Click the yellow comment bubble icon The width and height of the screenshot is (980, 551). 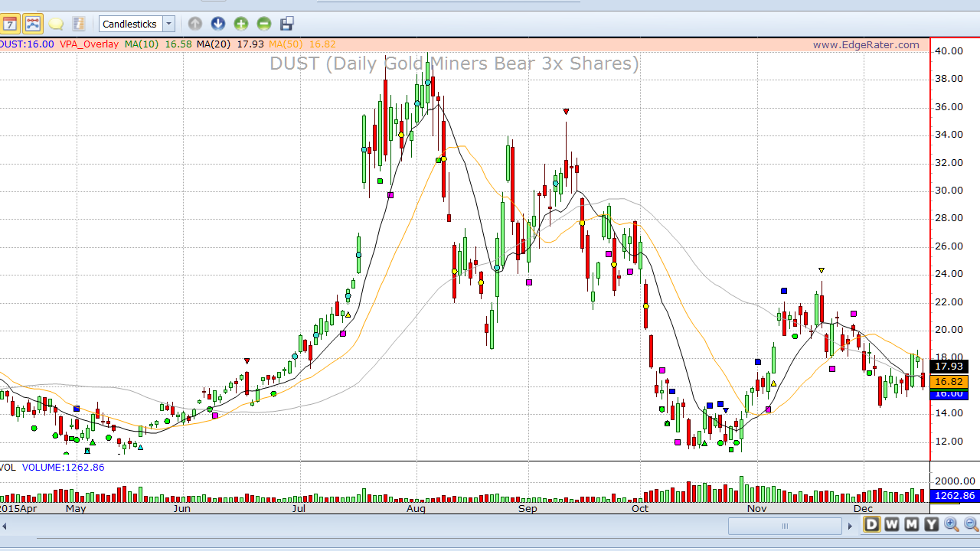56,24
